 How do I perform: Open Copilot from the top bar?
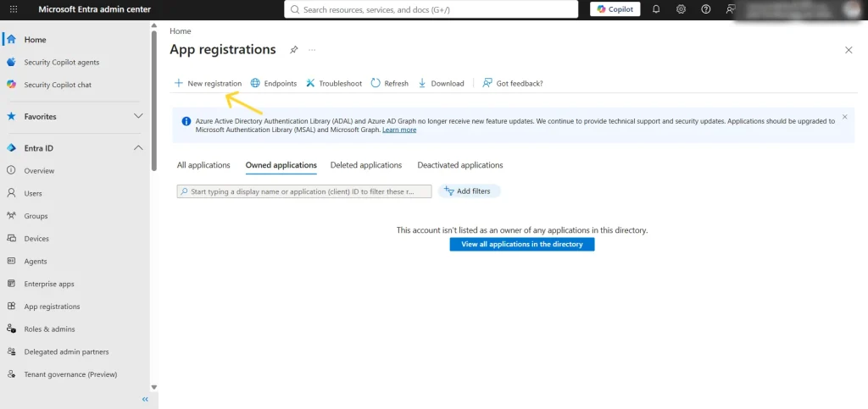pyautogui.click(x=615, y=9)
